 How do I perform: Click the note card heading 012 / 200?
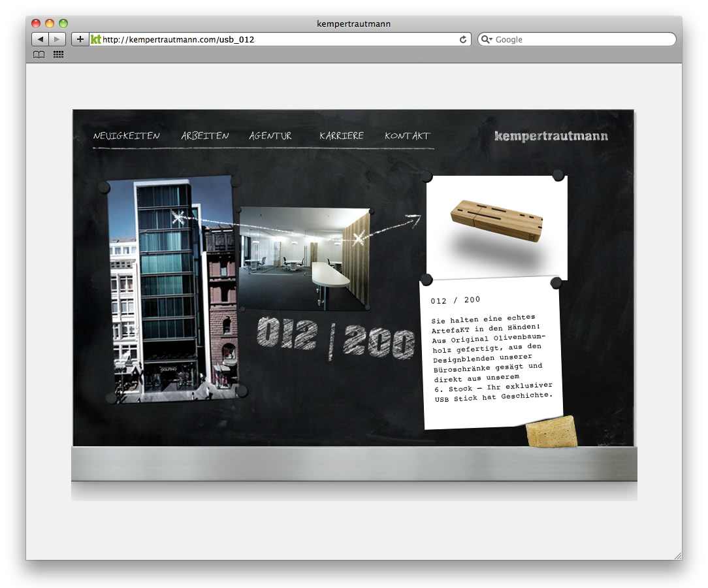[455, 301]
